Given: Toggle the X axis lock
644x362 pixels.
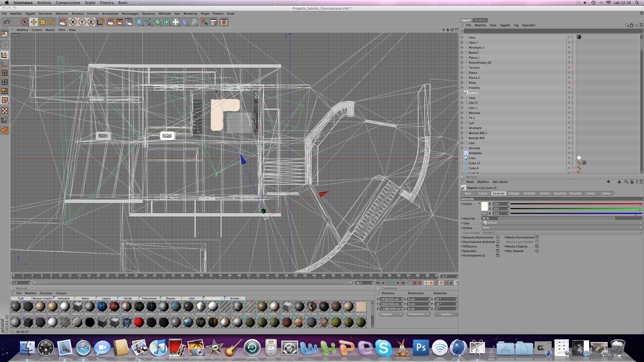Looking at the screenshot, I should click(73, 22).
